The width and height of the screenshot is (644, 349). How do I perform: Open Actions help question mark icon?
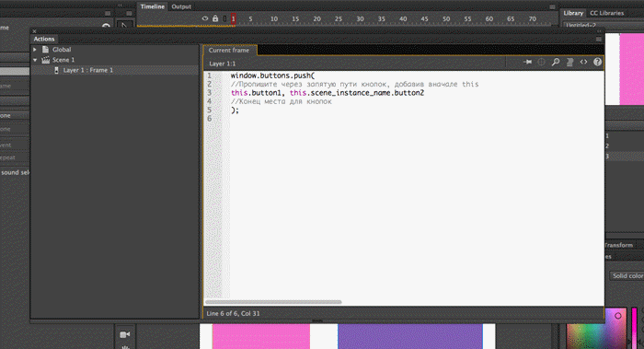point(598,62)
